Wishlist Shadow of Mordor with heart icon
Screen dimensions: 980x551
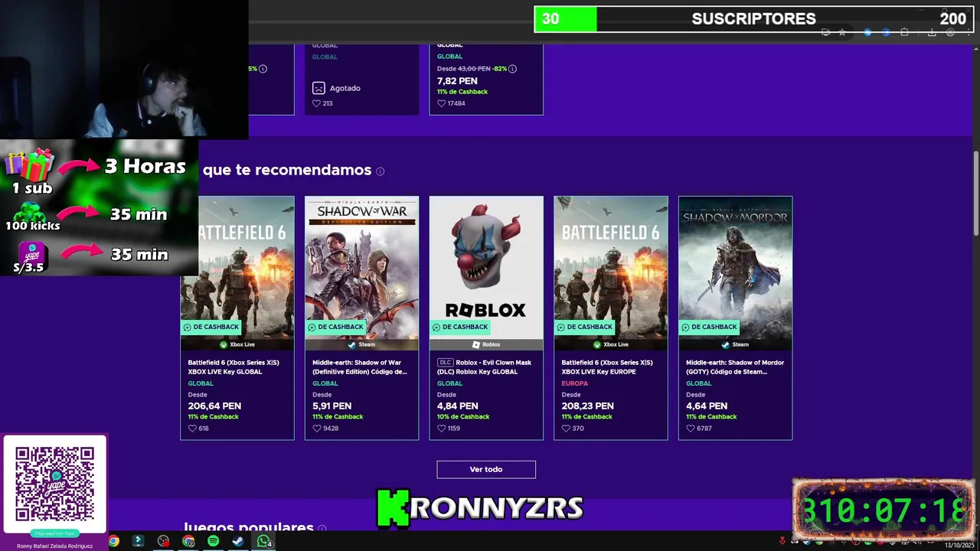coord(690,429)
